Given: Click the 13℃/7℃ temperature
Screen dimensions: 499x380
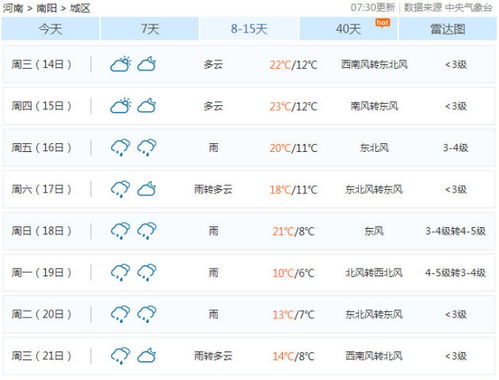Looking at the screenshot, I should point(293,314).
